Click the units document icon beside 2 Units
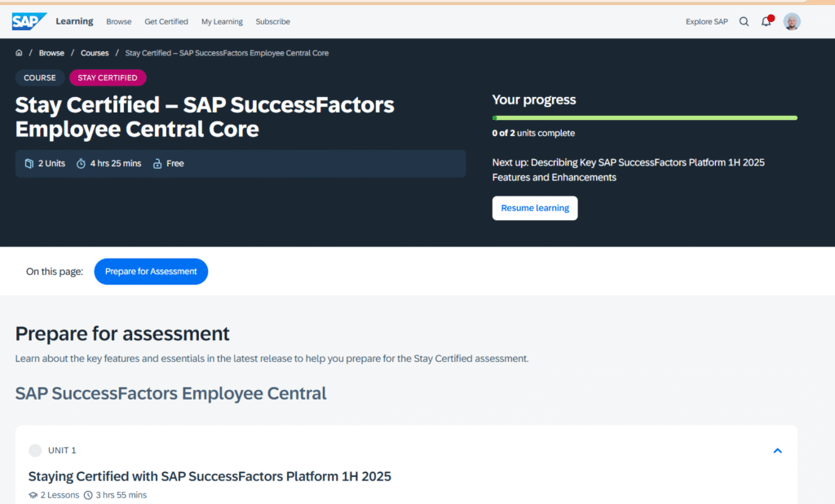835x504 pixels. [29, 164]
